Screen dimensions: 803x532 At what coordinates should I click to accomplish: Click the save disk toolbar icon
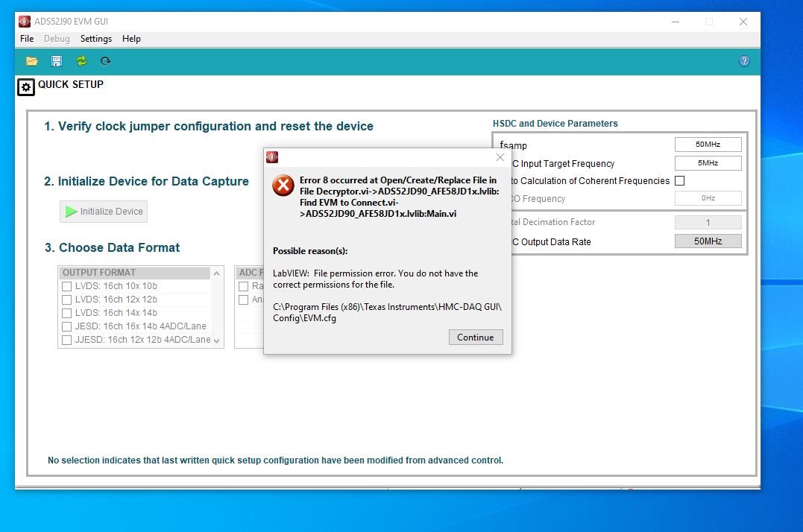point(57,61)
